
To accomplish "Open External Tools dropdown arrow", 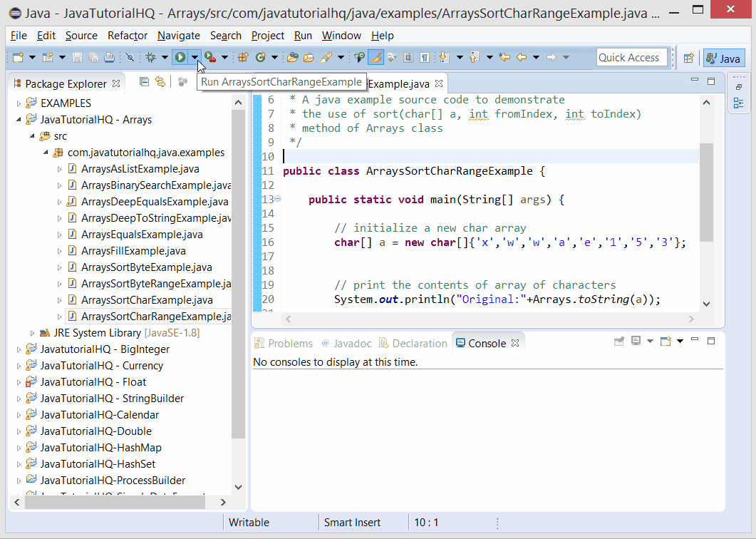I will 224,58.
